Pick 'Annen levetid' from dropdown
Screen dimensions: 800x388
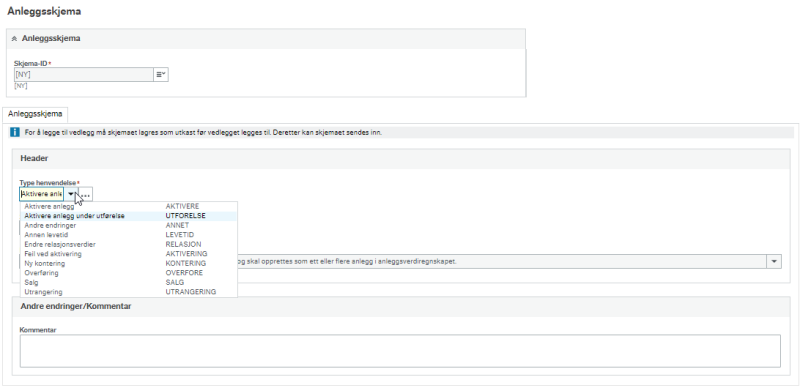[45, 235]
